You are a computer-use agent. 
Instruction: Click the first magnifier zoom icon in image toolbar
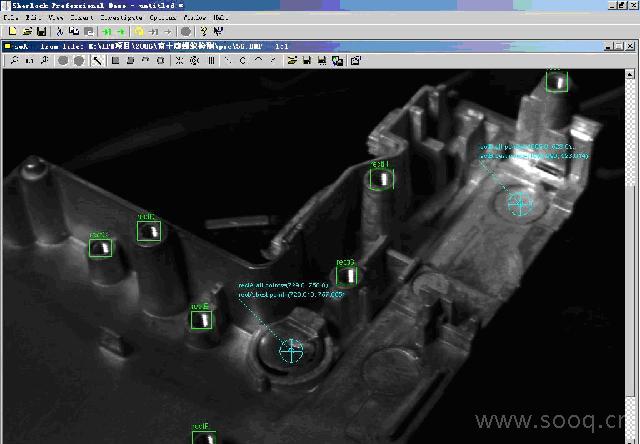coord(13,60)
